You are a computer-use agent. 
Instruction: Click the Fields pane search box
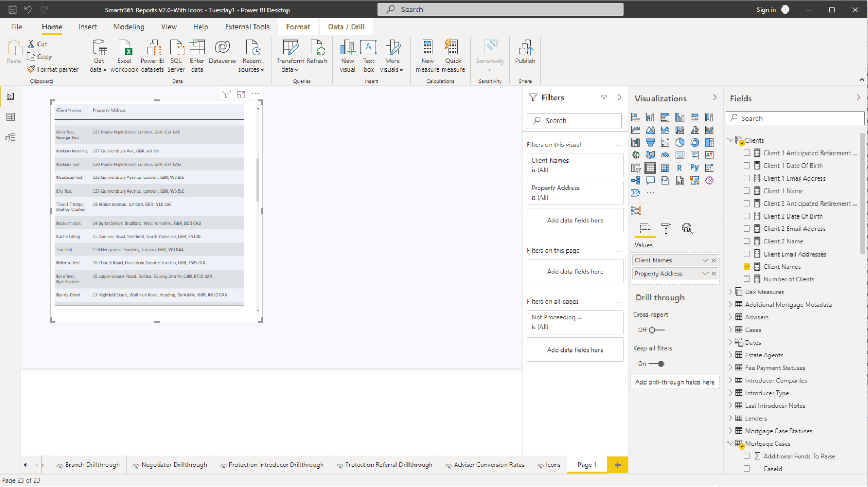click(x=795, y=118)
